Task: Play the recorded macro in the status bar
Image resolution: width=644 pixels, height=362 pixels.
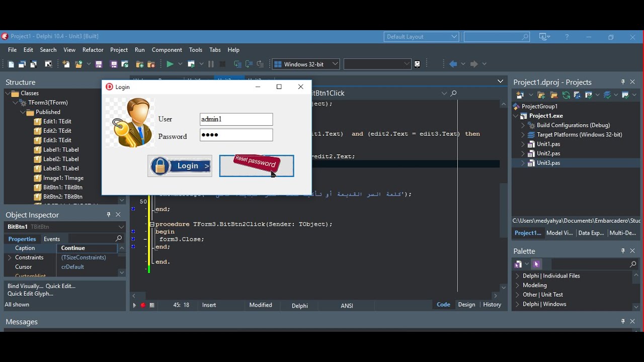Action: (x=134, y=306)
